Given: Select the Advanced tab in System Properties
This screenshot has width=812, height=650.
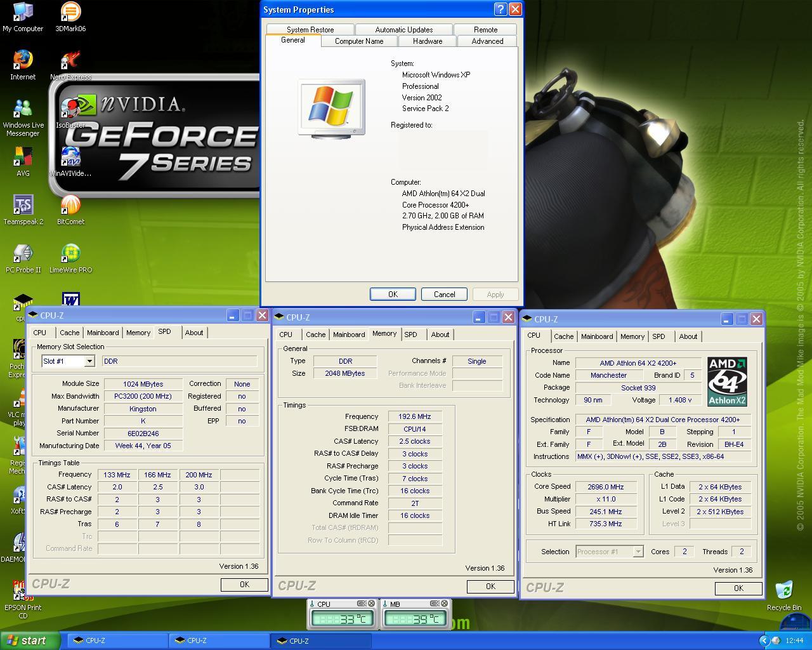Looking at the screenshot, I should [487, 41].
